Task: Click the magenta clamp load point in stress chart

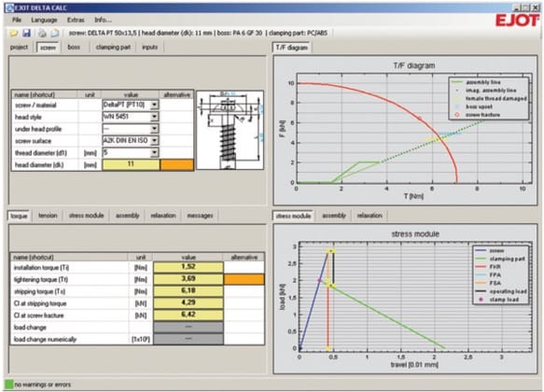Action: tap(319, 280)
